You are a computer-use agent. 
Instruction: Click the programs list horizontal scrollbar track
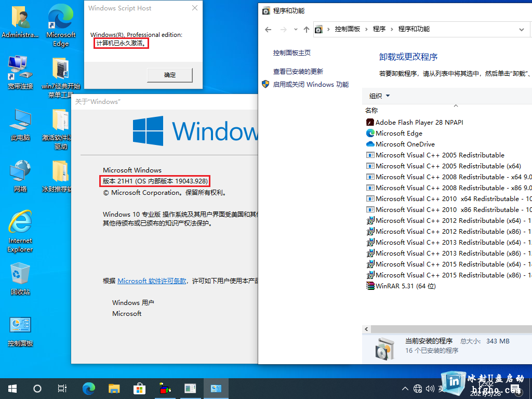[451, 329]
